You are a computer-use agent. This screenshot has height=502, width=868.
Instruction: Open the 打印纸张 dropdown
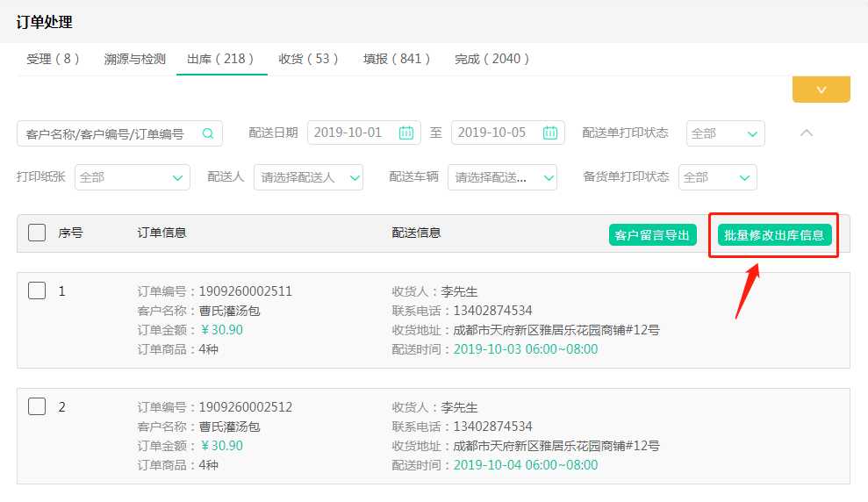[x=132, y=177]
